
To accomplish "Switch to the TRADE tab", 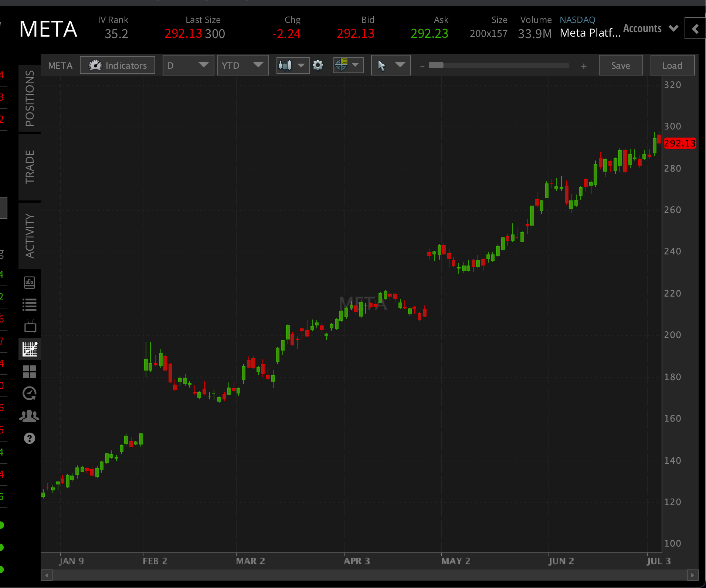I will pyautogui.click(x=30, y=166).
